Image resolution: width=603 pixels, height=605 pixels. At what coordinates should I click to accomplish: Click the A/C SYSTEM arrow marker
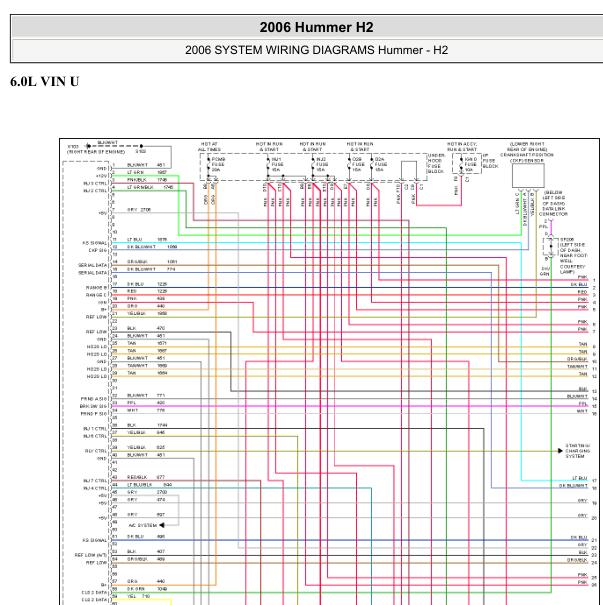pos(162,525)
